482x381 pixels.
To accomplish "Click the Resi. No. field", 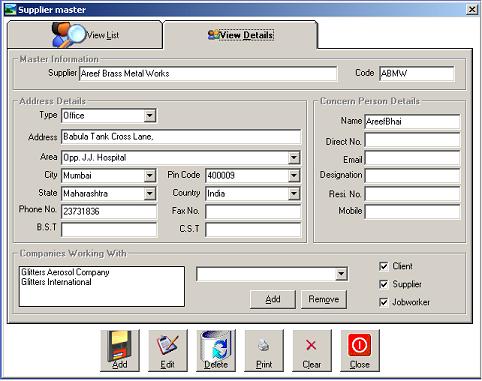I will tap(412, 193).
